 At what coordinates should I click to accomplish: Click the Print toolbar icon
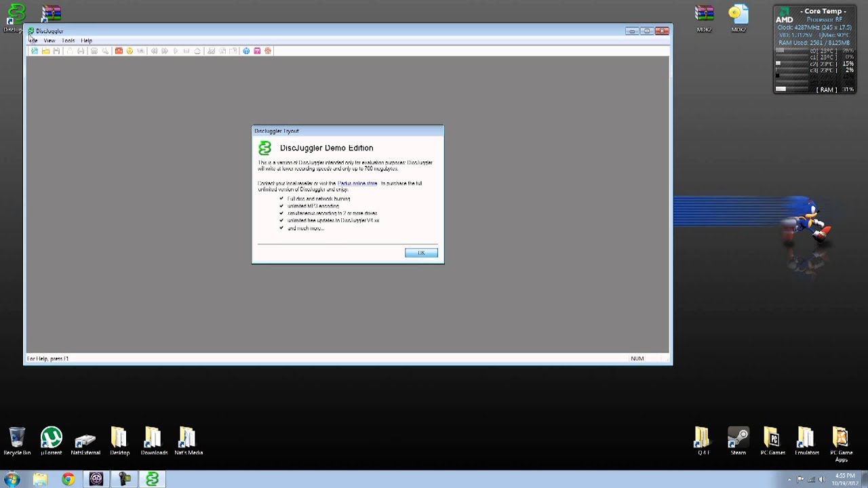point(81,51)
